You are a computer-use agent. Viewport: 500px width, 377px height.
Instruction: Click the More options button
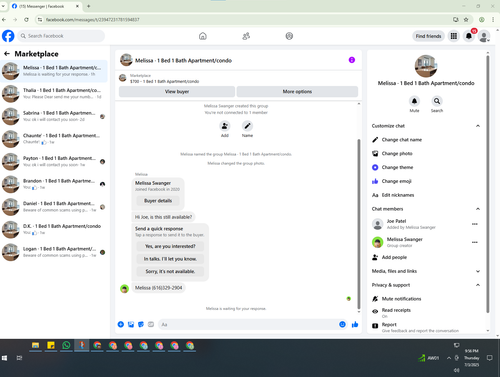pos(297,92)
